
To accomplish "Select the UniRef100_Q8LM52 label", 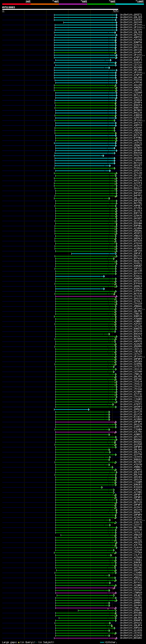I will [x=131, y=311].
